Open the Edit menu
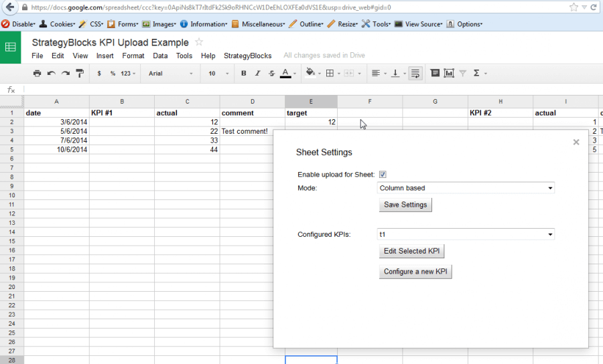Screen dimensions: 603x364 58,56
